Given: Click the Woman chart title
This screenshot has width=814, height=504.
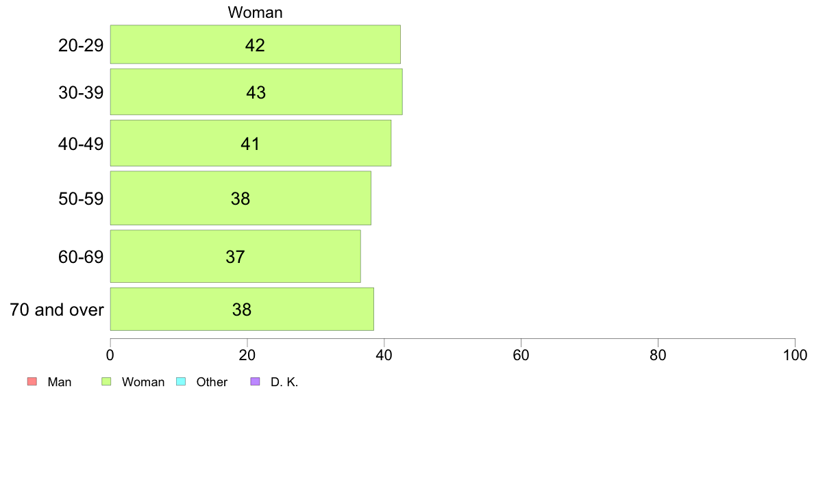Looking at the screenshot, I should (255, 12).
